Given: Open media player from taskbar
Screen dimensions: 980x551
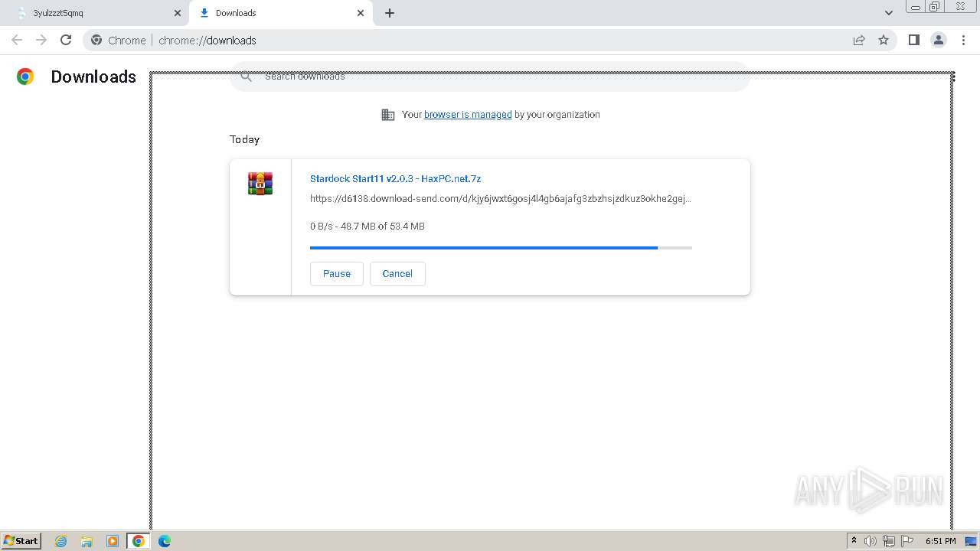Looking at the screenshot, I should click(113, 541).
